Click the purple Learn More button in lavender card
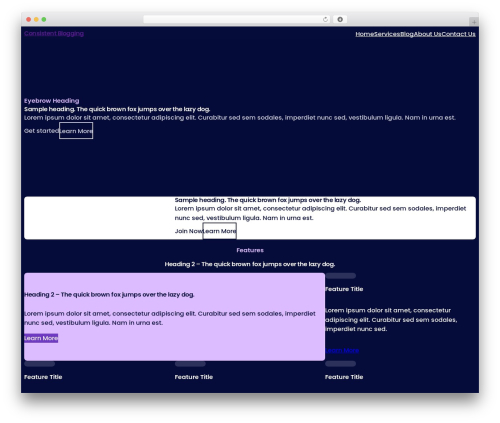 pyautogui.click(x=41, y=338)
